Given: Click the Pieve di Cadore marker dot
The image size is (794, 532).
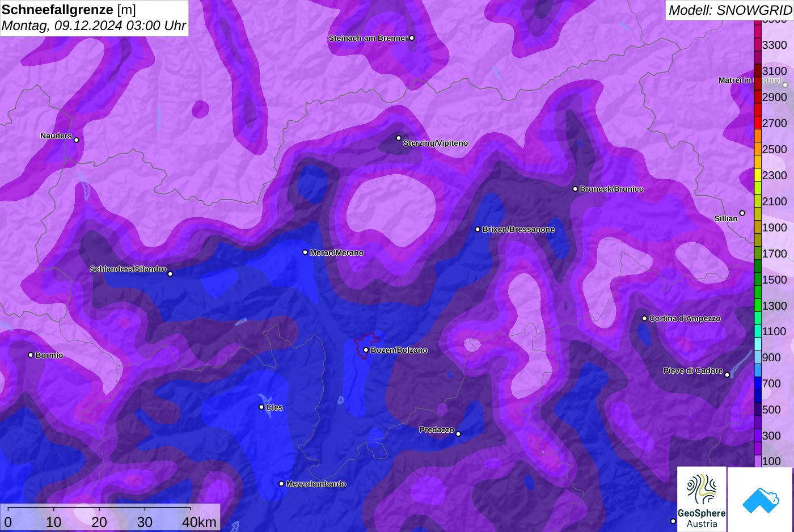Looking at the screenshot, I should point(727,375).
